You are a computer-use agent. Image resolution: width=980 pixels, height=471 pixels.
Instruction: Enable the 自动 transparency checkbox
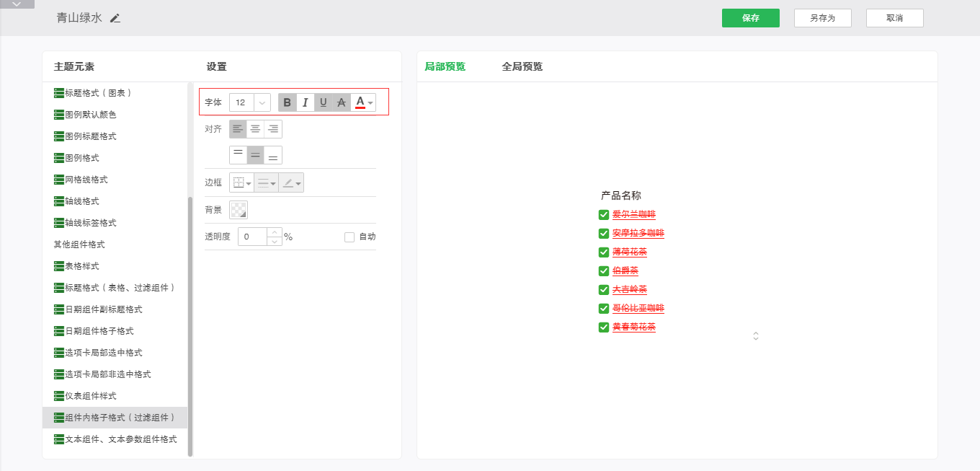pos(349,237)
